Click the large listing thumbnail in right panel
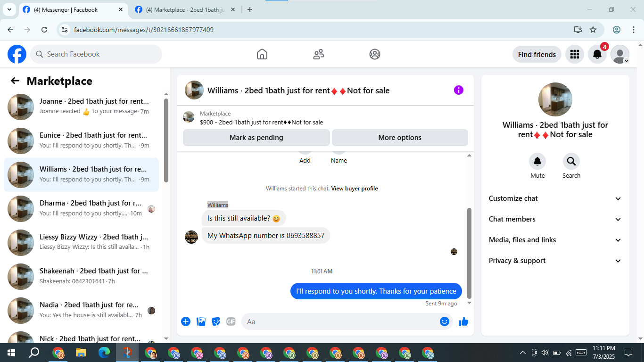 (555, 99)
